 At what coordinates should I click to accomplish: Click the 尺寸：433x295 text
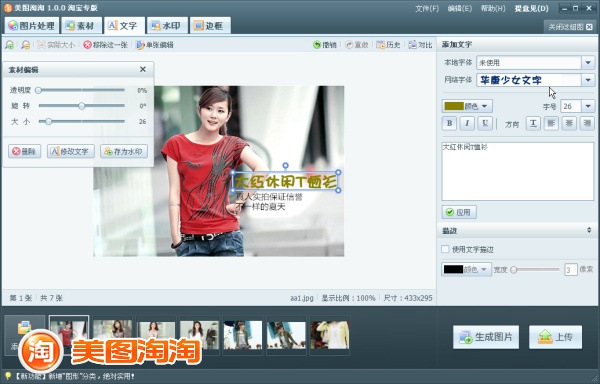408,298
